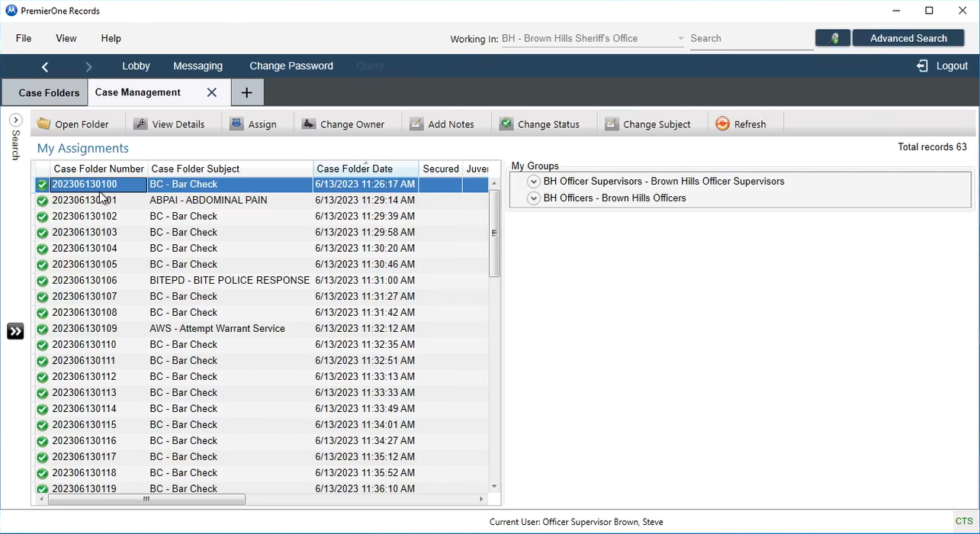The width and height of the screenshot is (980, 534).
Task: Click the Change Status icon
Action: pyautogui.click(x=506, y=124)
